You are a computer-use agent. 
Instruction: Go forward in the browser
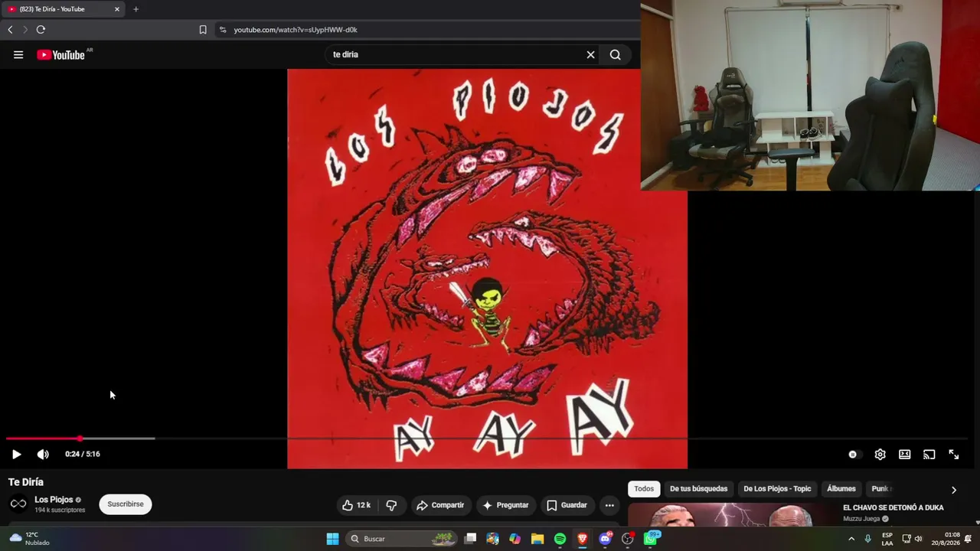point(25,30)
